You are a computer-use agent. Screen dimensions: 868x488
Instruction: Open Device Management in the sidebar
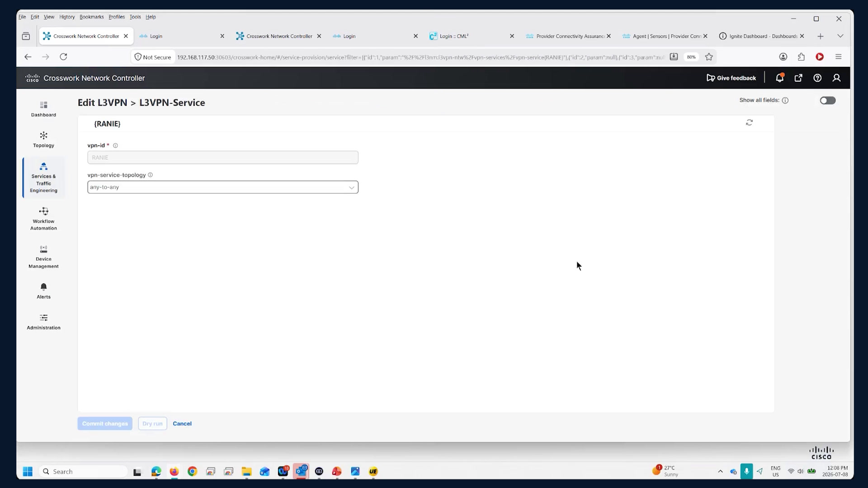[x=43, y=257]
